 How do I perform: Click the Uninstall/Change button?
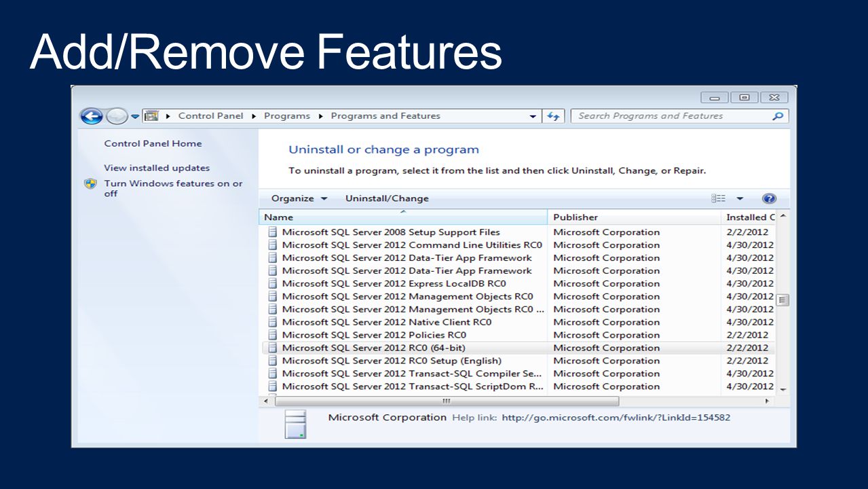click(x=387, y=198)
